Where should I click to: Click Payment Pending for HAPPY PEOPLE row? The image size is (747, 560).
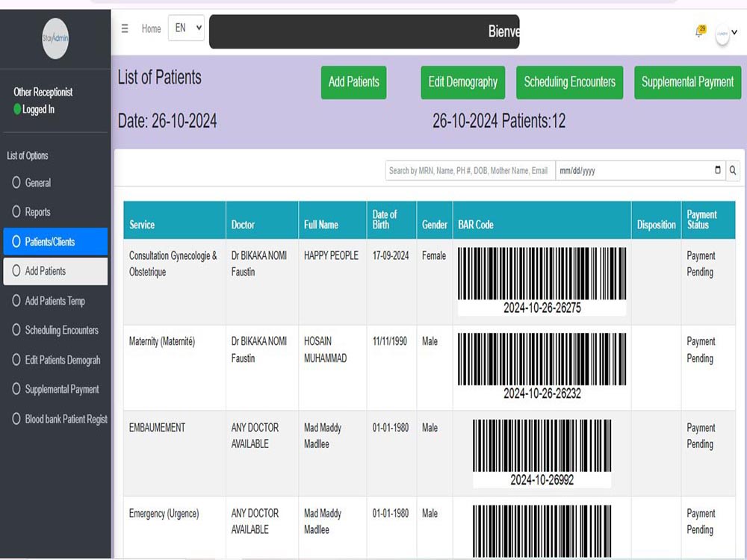[x=701, y=264]
